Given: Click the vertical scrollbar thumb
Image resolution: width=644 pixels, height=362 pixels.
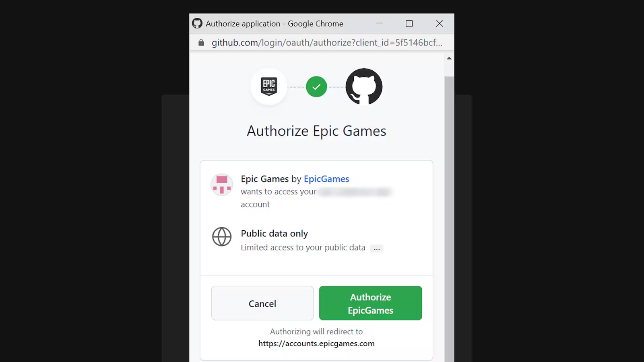Looking at the screenshot, I should 449,219.
